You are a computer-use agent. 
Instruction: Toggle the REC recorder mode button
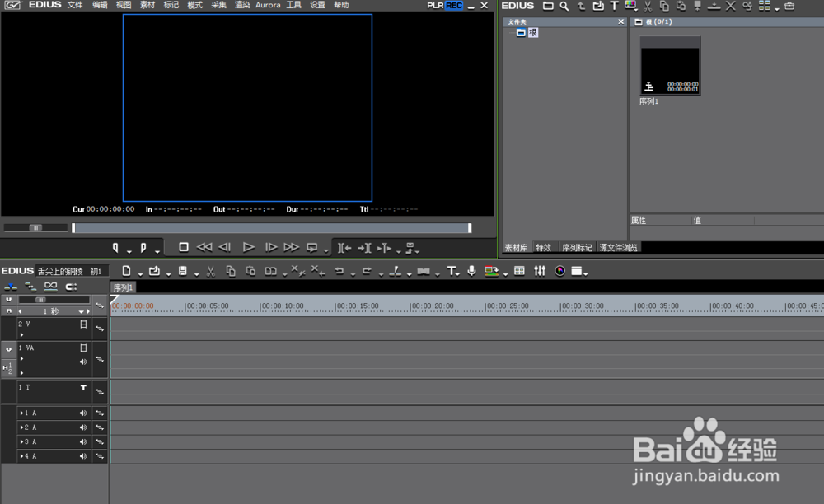[454, 5]
